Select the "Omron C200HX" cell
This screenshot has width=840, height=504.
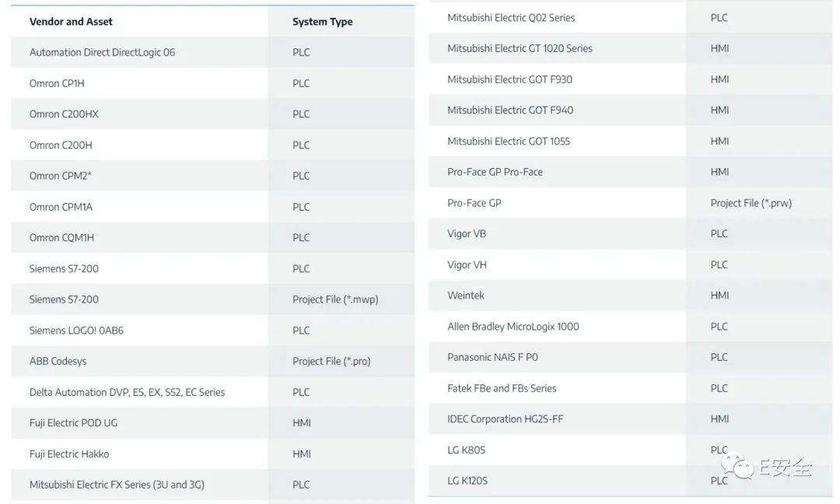click(x=64, y=114)
